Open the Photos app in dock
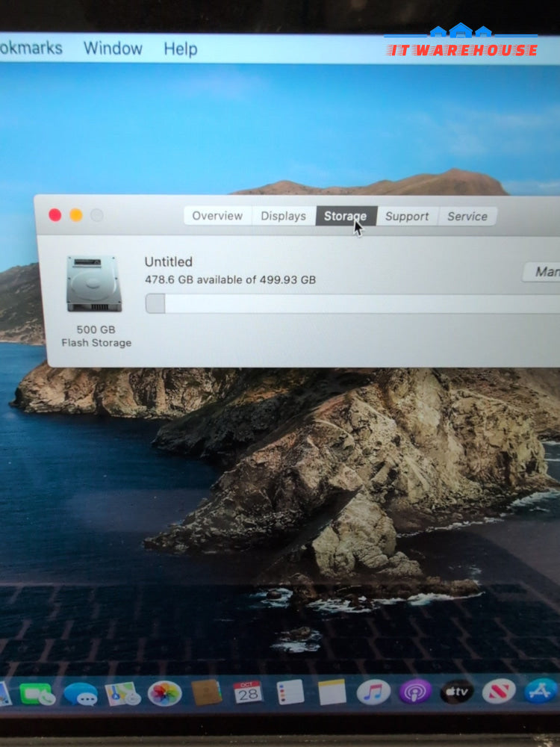This screenshot has height=747, width=560. 165,693
